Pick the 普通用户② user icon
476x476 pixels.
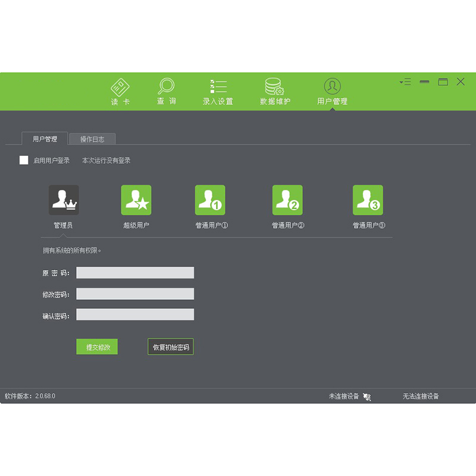[x=287, y=201]
